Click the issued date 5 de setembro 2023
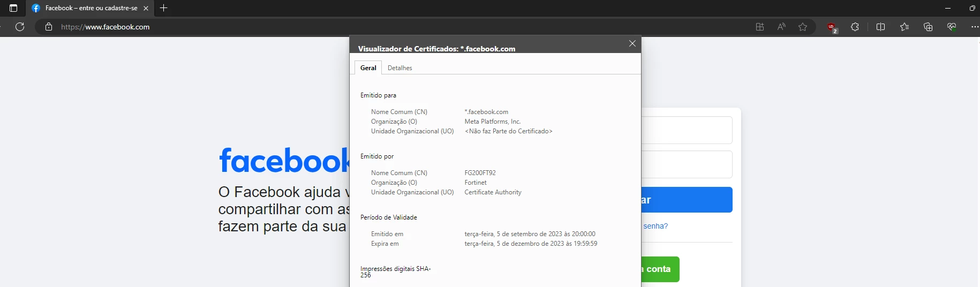The width and height of the screenshot is (980, 287). click(x=530, y=234)
